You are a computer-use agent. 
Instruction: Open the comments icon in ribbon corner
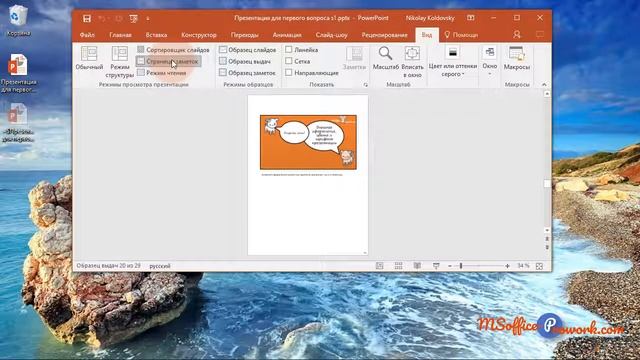(x=540, y=35)
